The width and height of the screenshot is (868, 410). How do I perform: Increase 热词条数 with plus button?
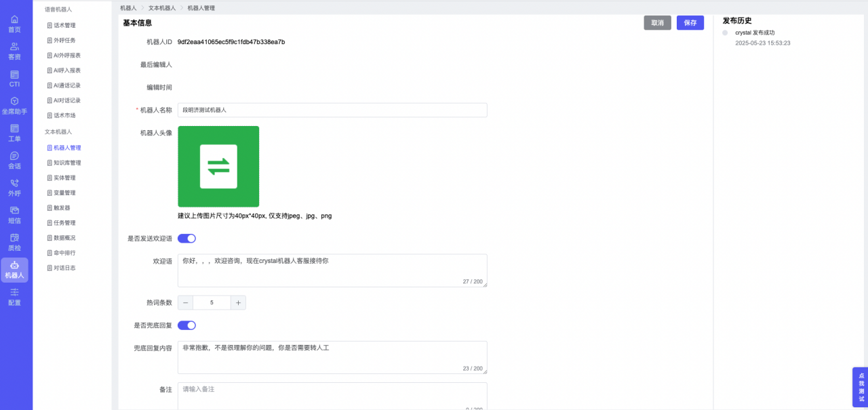pyautogui.click(x=238, y=302)
